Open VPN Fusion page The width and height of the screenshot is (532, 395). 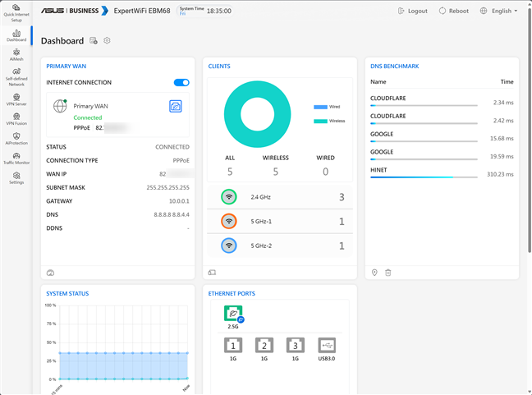(x=16, y=119)
